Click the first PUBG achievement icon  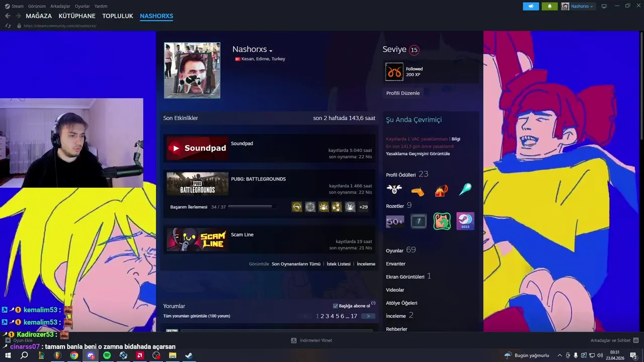(297, 207)
